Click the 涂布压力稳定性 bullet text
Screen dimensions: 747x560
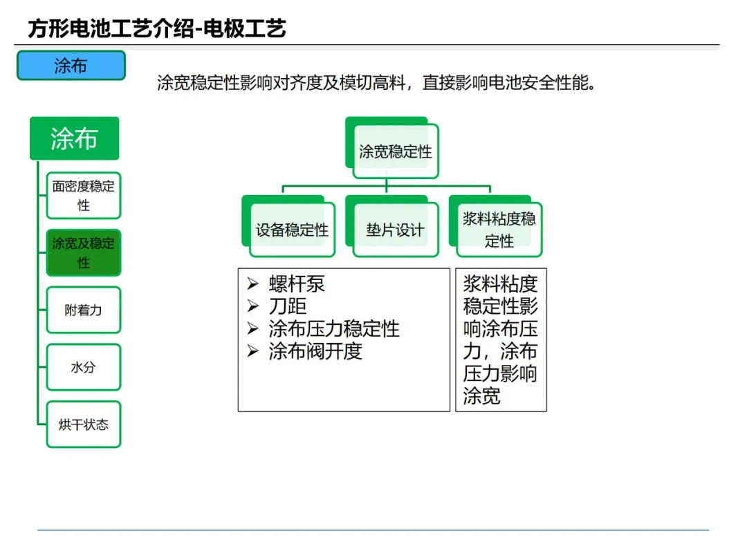pos(334,328)
